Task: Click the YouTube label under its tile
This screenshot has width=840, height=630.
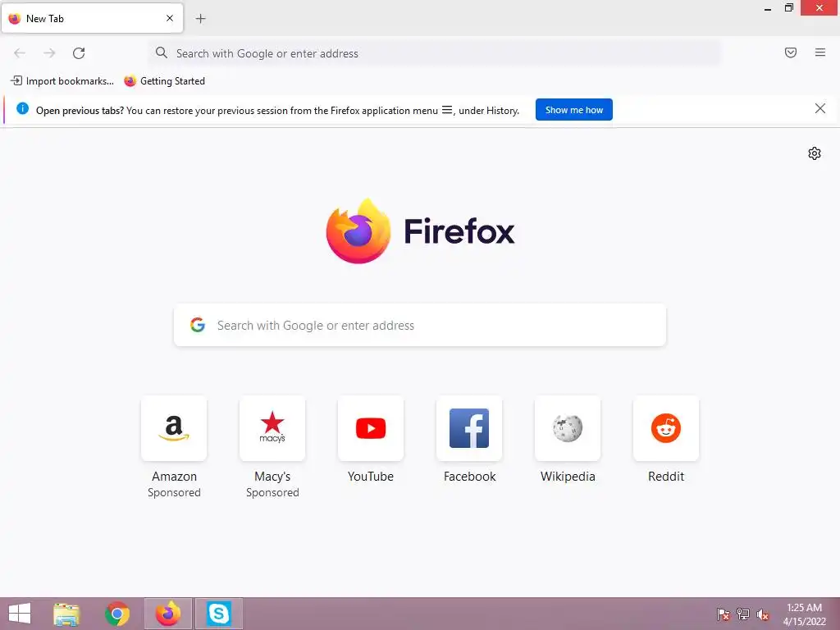Action: click(371, 477)
